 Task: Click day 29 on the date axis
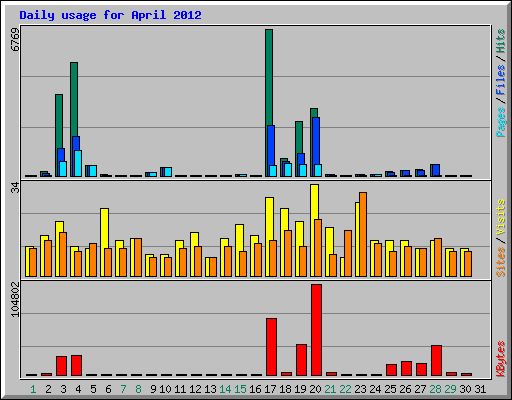point(450,389)
